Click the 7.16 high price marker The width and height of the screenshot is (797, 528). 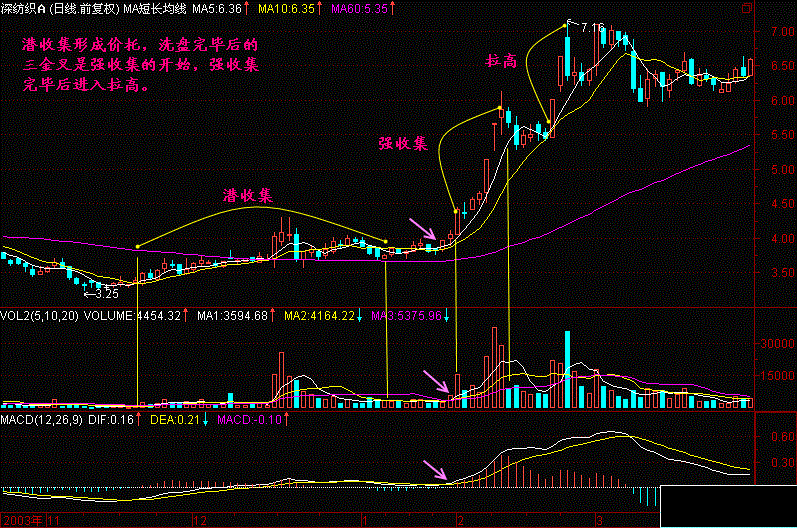pyautogui.click(x=591, y=24)
